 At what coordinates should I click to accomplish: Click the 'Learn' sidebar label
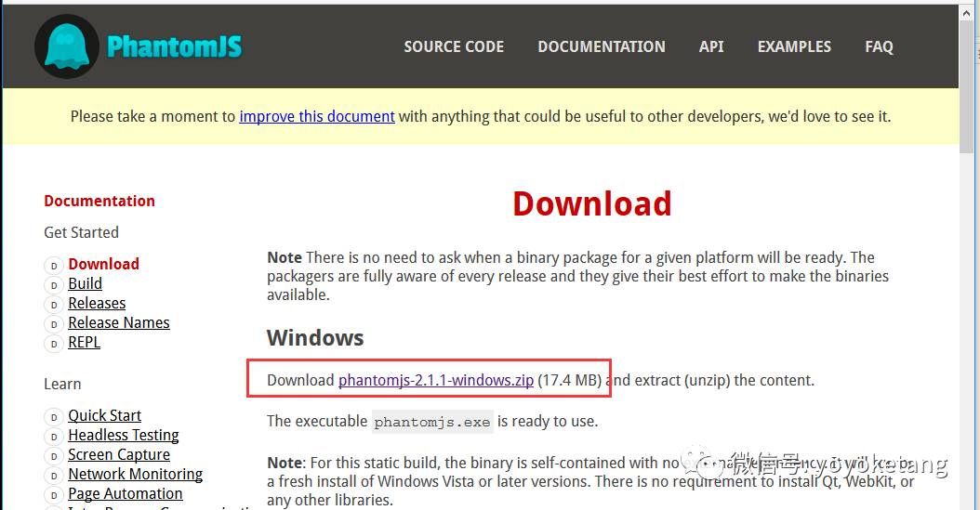point(62,384)
